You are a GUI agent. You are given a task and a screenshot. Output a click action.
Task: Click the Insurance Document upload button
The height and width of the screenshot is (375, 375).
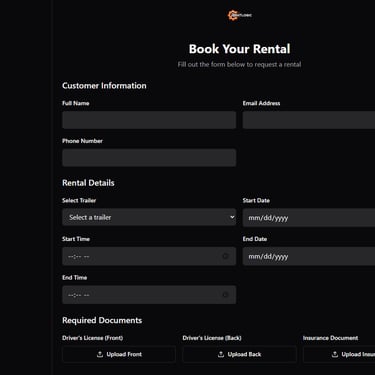[x=339, y=354]
